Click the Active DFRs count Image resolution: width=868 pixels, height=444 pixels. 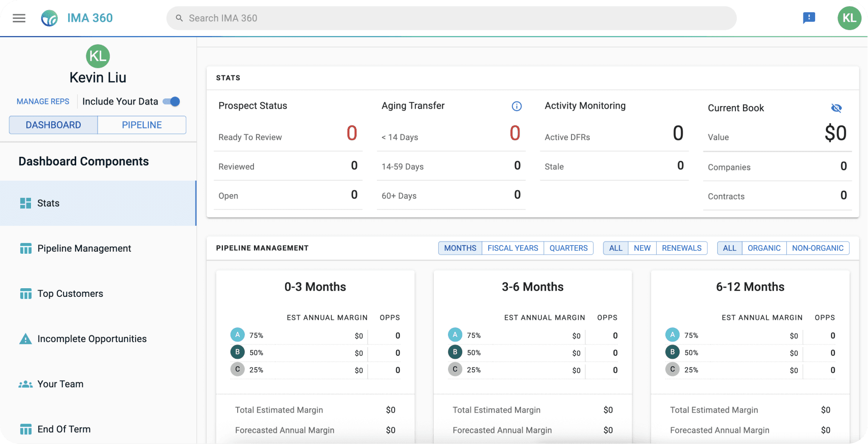[x=678, y=133]
